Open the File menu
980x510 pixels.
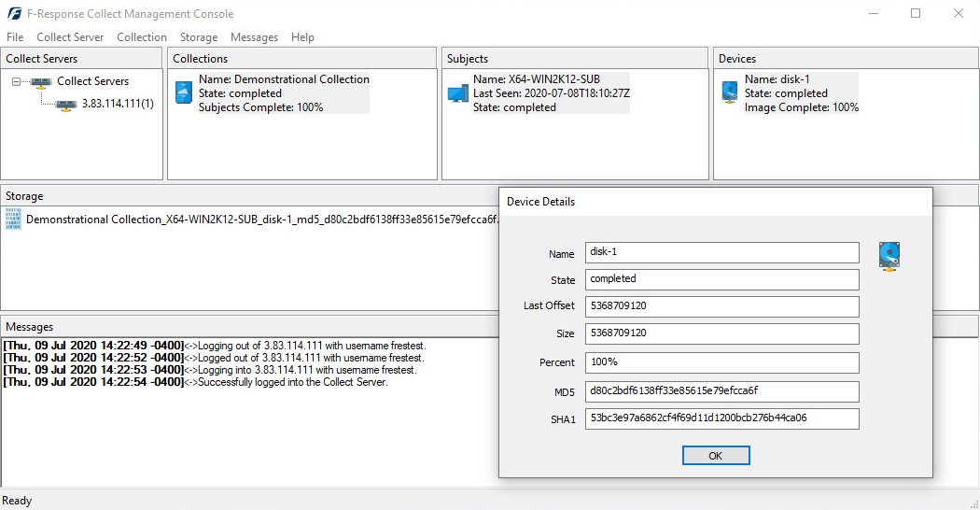(15, 37)
